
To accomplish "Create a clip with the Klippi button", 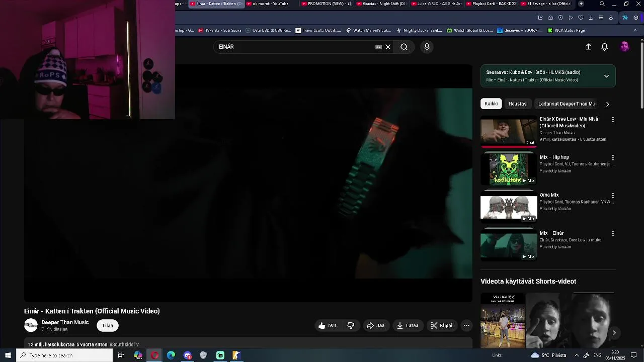I will click(441, 325).
